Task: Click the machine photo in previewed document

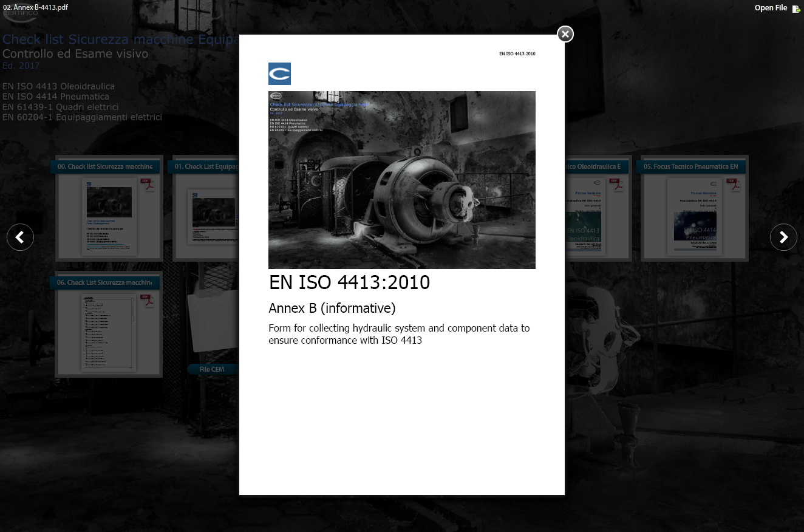Action: 401,180
